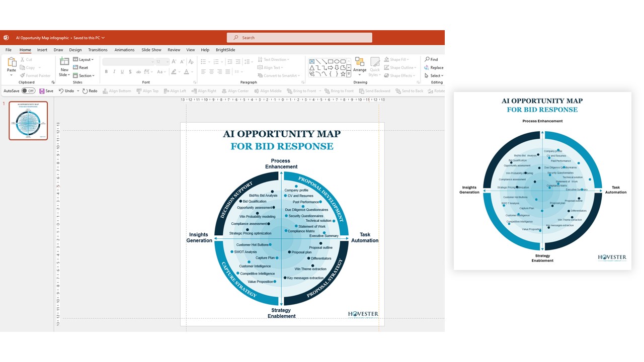Open the Select dropdown in Editing group
Image resolution: width=644 pixels, height=362 pixels.
click(x=434, y=75)
